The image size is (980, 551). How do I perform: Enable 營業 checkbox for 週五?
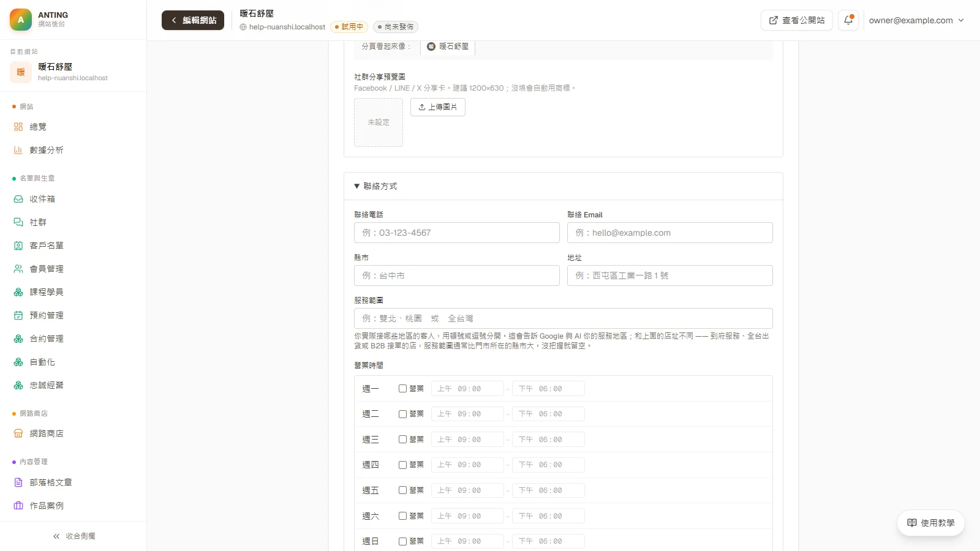pyautogui.click(x=402, y=490)
